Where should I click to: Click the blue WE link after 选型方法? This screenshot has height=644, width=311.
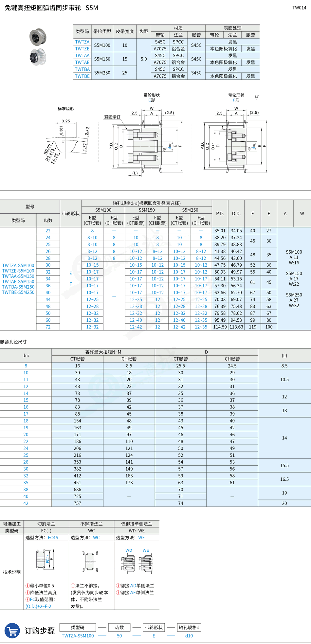point(141,538)
